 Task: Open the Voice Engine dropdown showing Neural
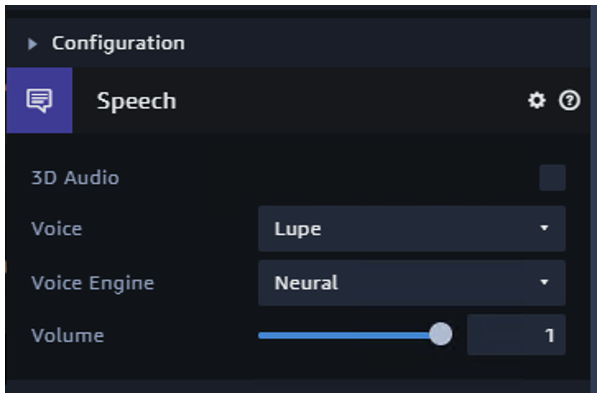click(411, 283)
